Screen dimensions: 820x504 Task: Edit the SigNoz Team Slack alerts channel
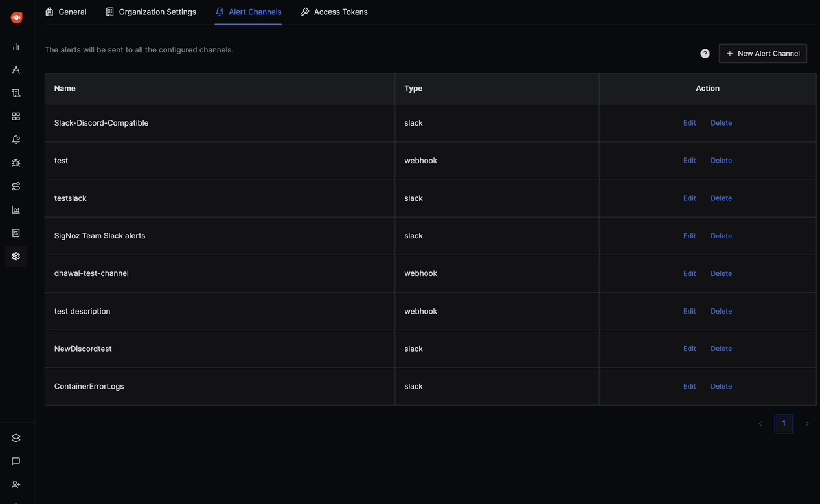[690, 236]
